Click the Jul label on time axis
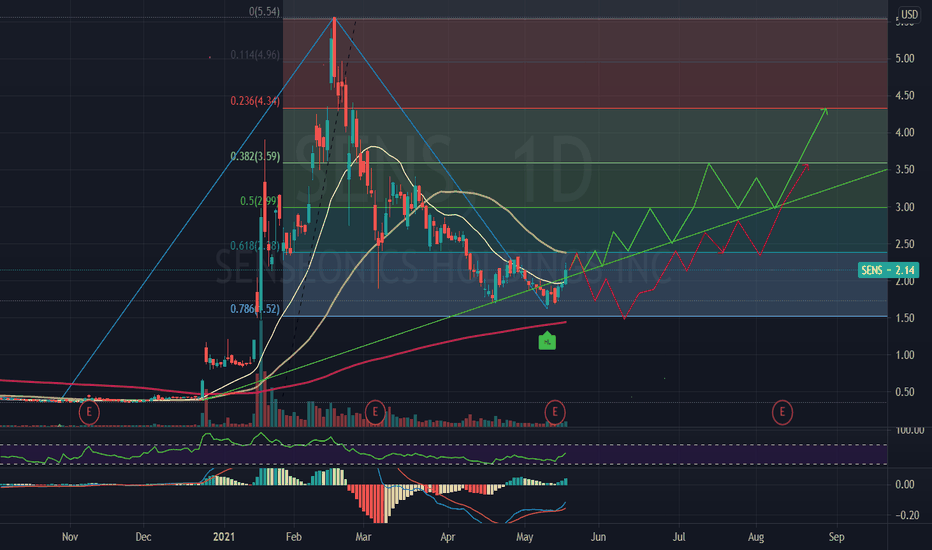Screen dimensions: 932x550 coord(679,537)
